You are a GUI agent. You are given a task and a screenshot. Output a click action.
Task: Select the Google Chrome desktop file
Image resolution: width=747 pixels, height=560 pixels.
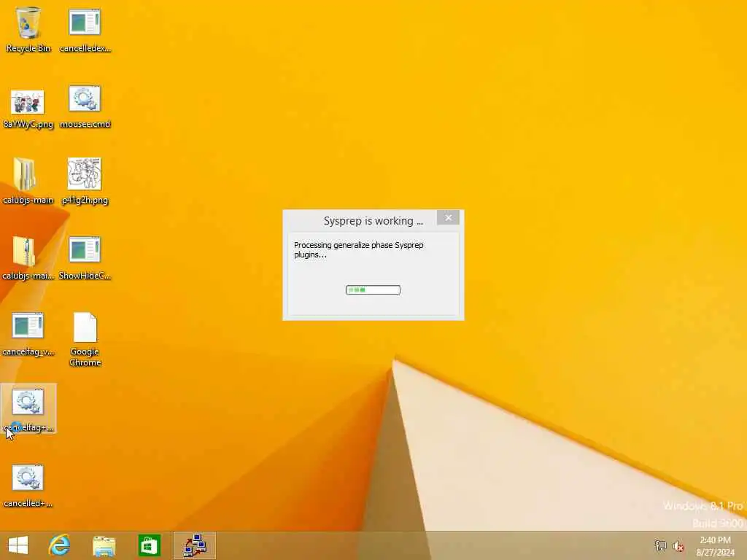tap(85, 339)
